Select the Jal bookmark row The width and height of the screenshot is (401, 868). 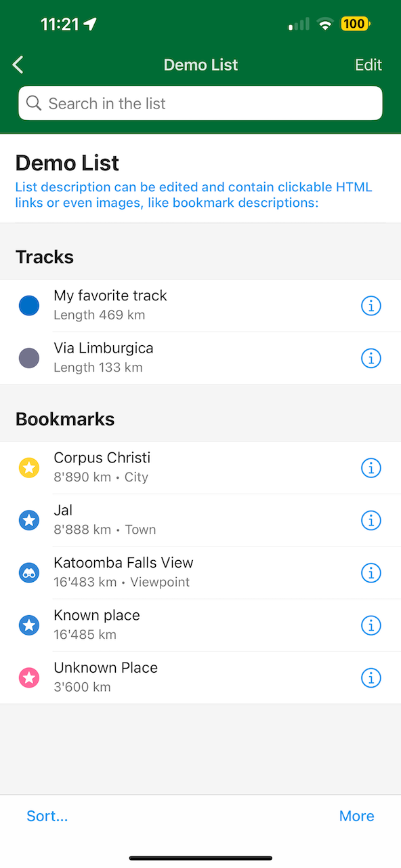coord(200,520)
